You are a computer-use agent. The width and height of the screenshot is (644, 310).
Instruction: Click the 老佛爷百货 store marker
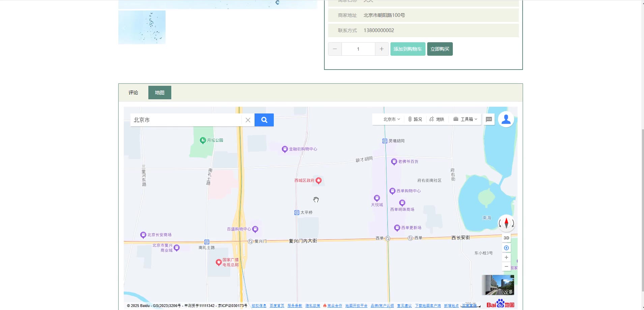point(394,162)
